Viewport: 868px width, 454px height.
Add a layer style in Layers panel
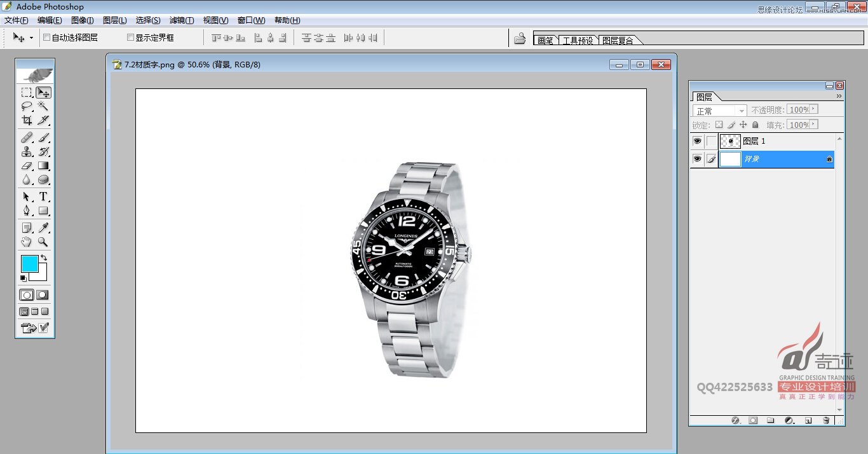coord(736,420)
